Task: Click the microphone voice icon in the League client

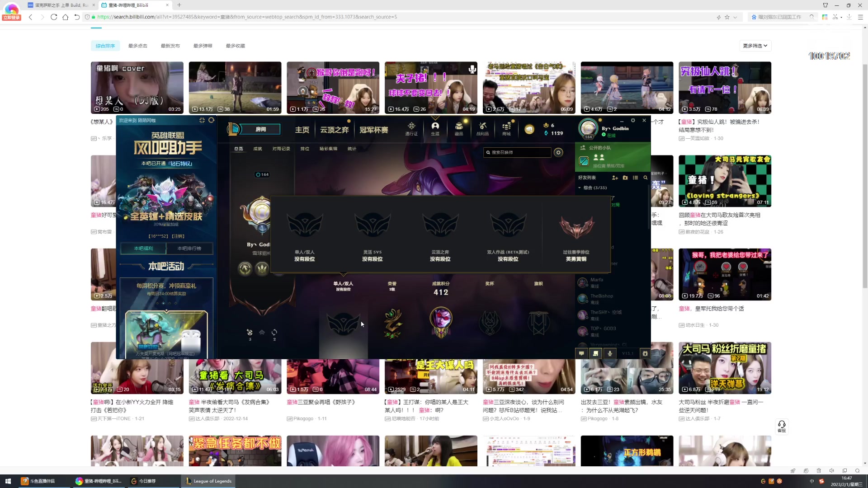Action: [x=610, y=353]
